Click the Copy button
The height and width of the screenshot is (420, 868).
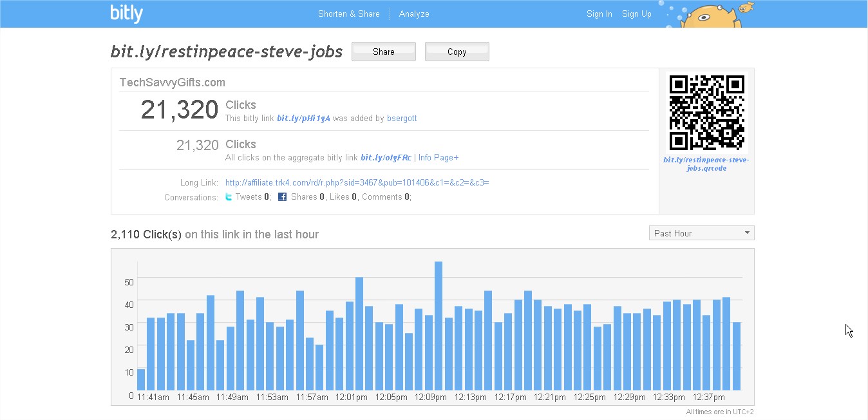click(x=457, y=52)
